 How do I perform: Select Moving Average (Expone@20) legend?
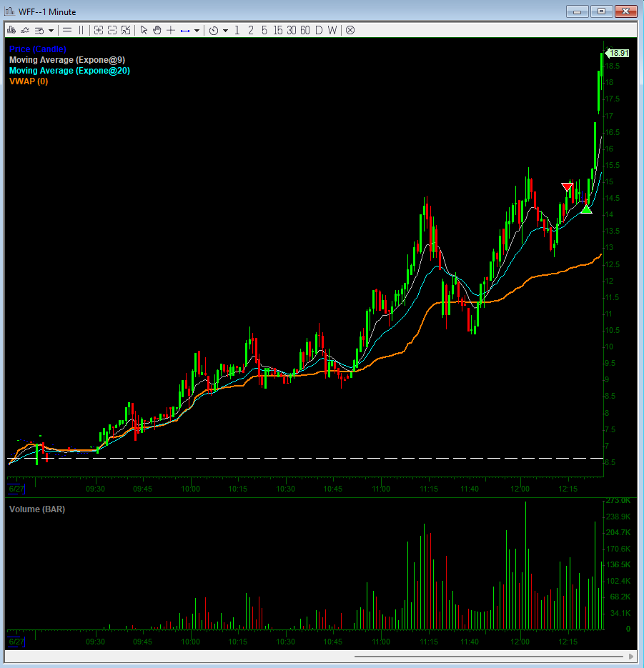(x=69, y=70)
